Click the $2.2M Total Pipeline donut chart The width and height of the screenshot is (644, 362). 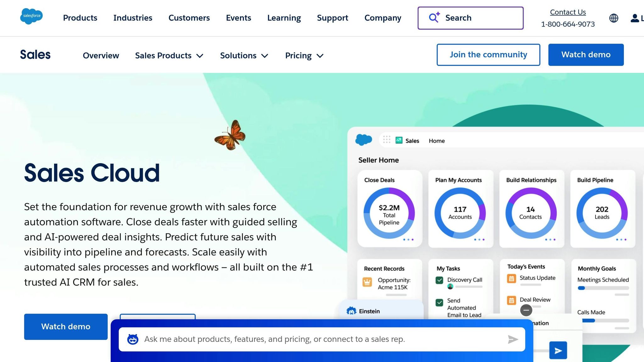(389, 213)
